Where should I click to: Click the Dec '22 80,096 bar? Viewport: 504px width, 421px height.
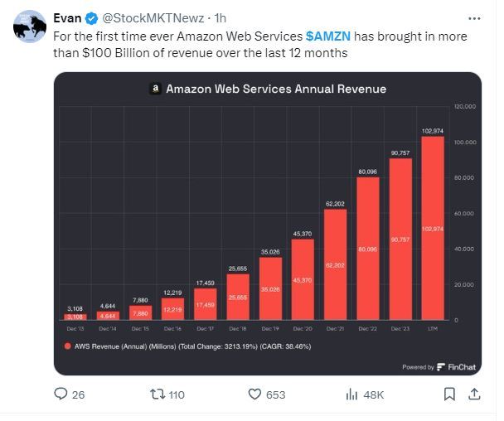[x=368, y=249]
